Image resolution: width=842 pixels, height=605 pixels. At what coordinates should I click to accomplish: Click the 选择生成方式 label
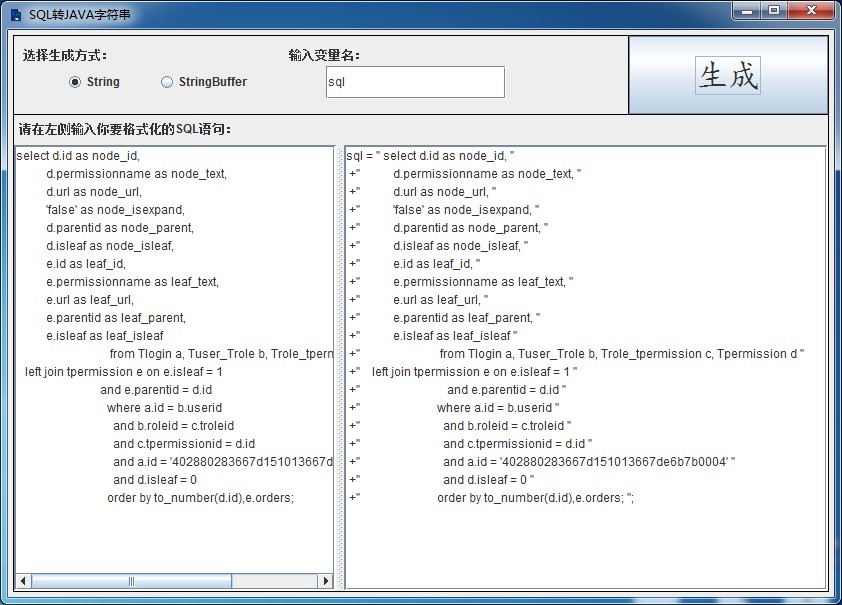click(64, 55)
